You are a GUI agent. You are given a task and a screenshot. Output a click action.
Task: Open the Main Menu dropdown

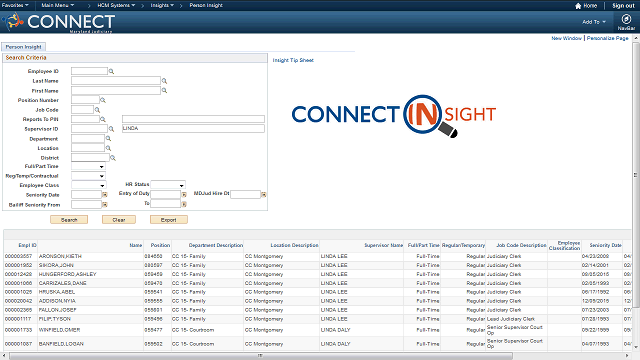(x=58, y=5)
